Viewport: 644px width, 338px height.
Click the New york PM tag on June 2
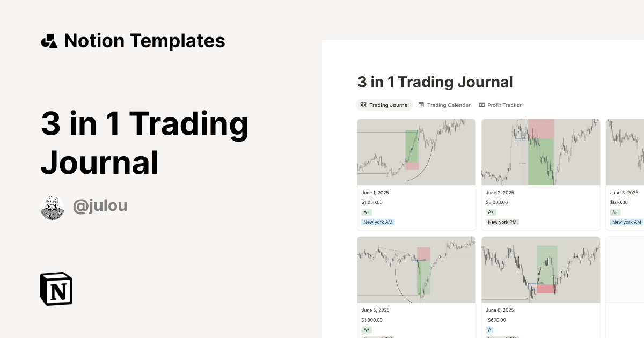pyautogui.click(x=502, y=222)
